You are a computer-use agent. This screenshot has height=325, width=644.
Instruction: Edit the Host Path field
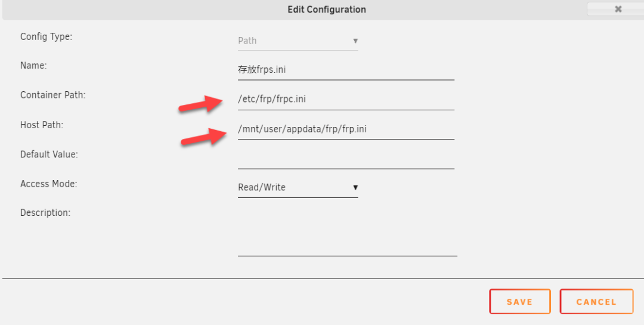coord(346,129)
